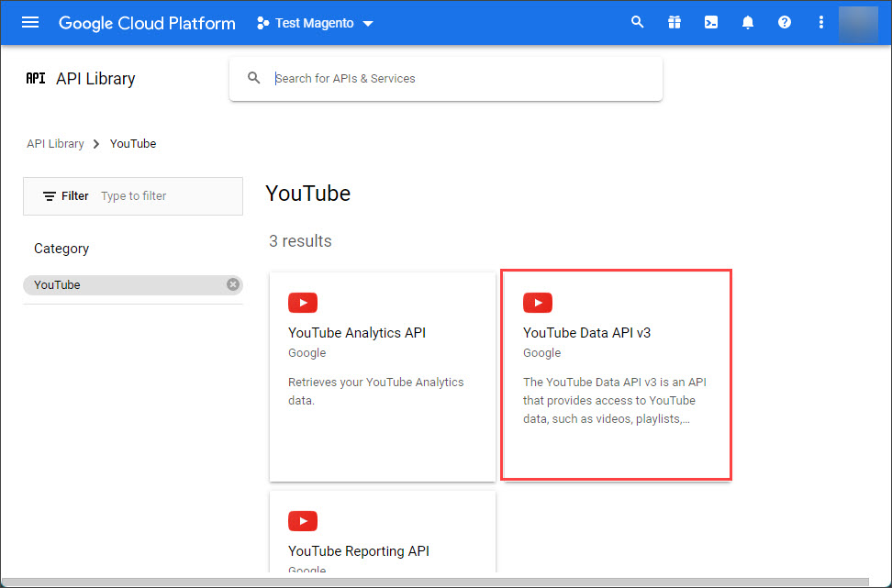Click 'Retrieves your YouTube Analytics data.' description
Viewport: 892px width, 588px height.
(x=376, y=392)
